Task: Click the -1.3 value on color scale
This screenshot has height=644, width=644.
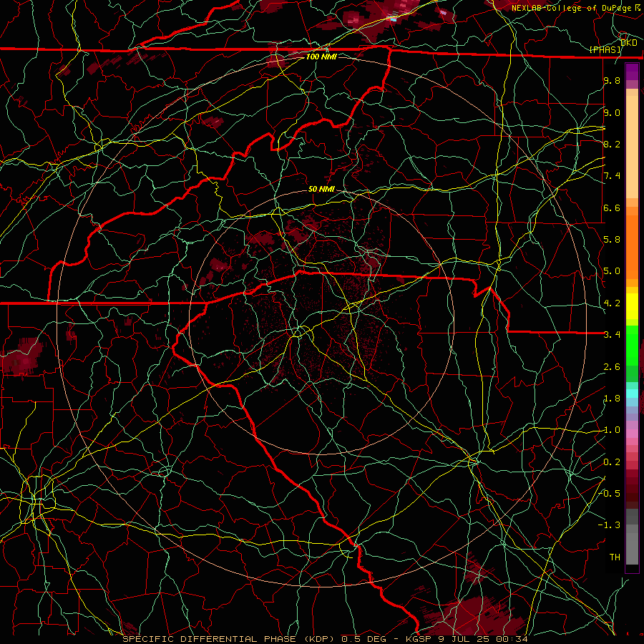Action: click(610, 525)
